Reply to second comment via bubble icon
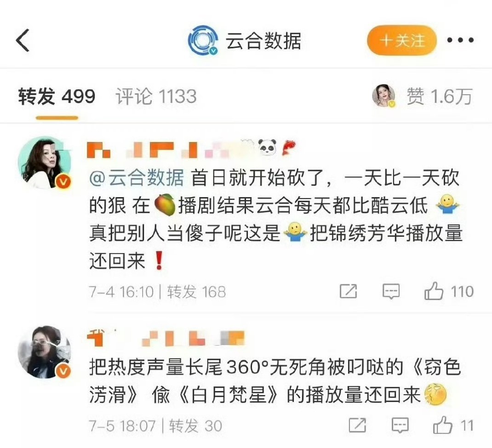 coord(400,425)
